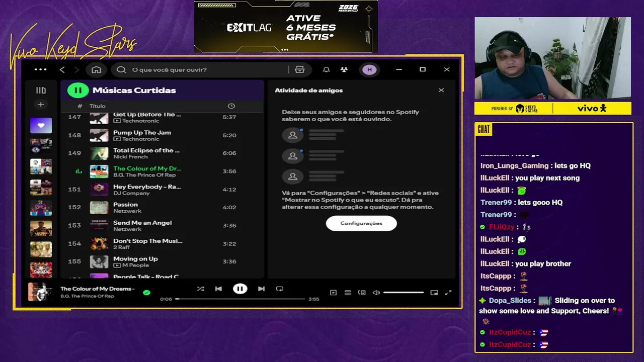Open the 'Netzwerk' artist link under Passion

[127, 211]
